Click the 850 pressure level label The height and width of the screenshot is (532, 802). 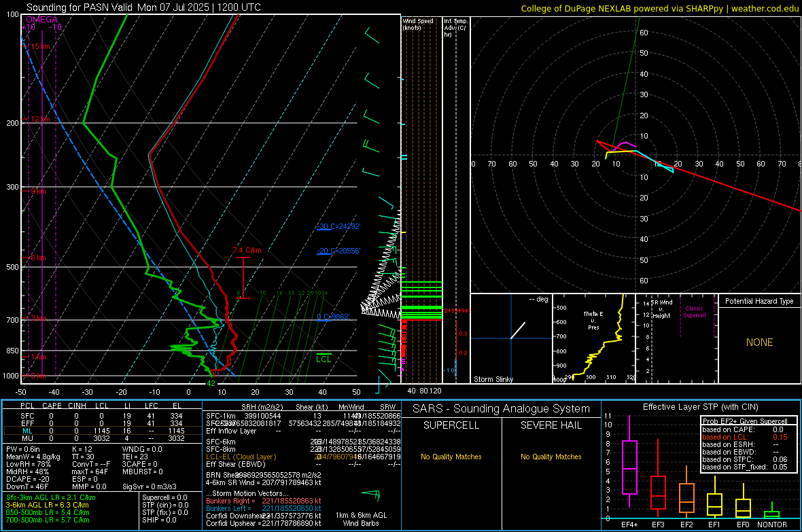point(12,351)
